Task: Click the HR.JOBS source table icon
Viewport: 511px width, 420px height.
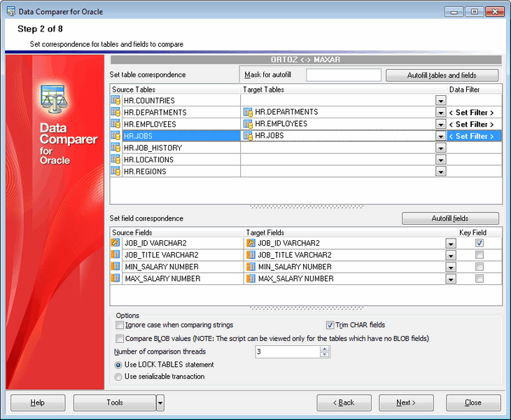Action: [115, 136]
